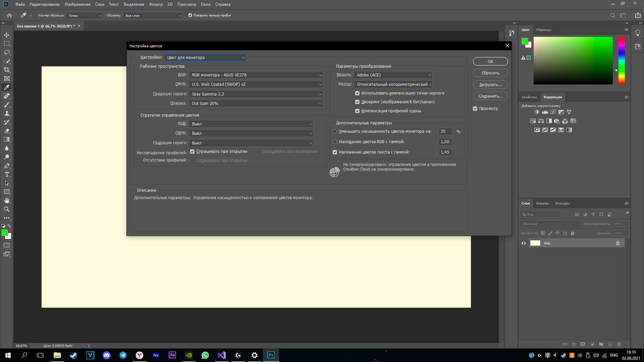
Task: Toggle 'Показать кольцо пробы' checkbox
Action: click(x=190, y=15)
